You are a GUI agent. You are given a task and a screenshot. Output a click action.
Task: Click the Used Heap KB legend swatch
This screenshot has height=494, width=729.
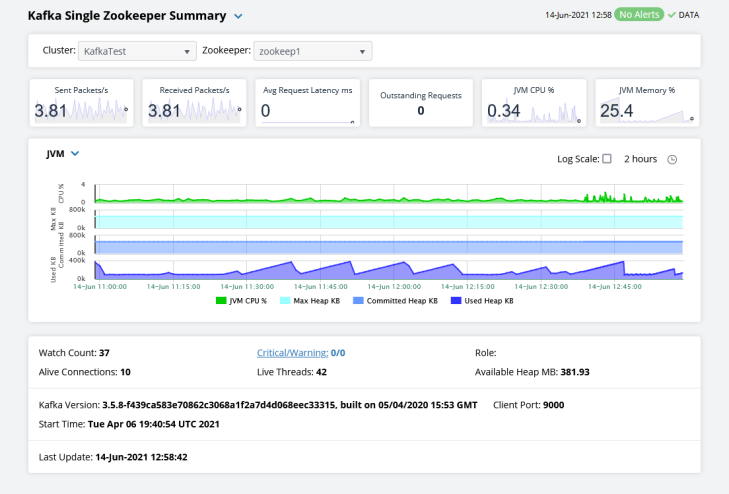pos(455,300)
